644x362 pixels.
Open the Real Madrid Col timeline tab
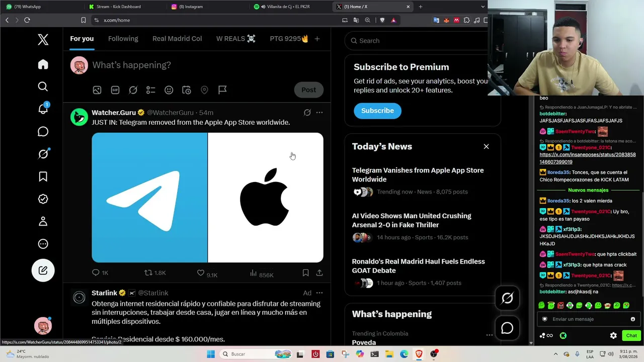tap(177, 39)
